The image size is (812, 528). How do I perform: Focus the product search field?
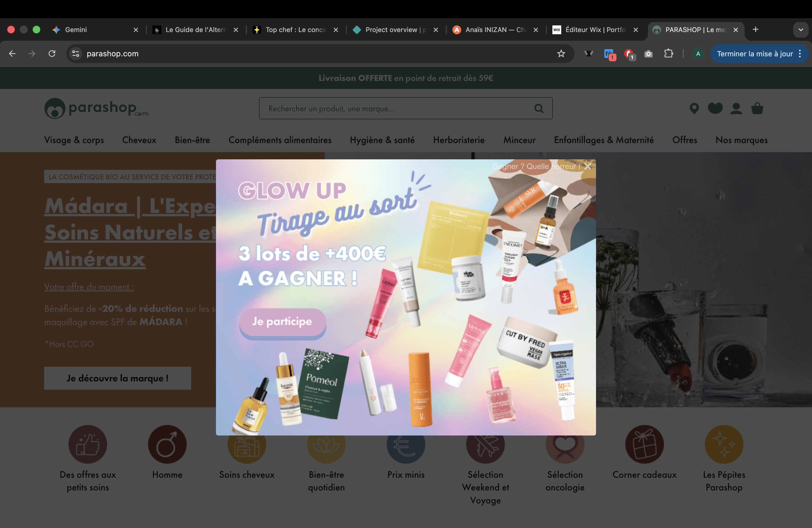point(406,109)
